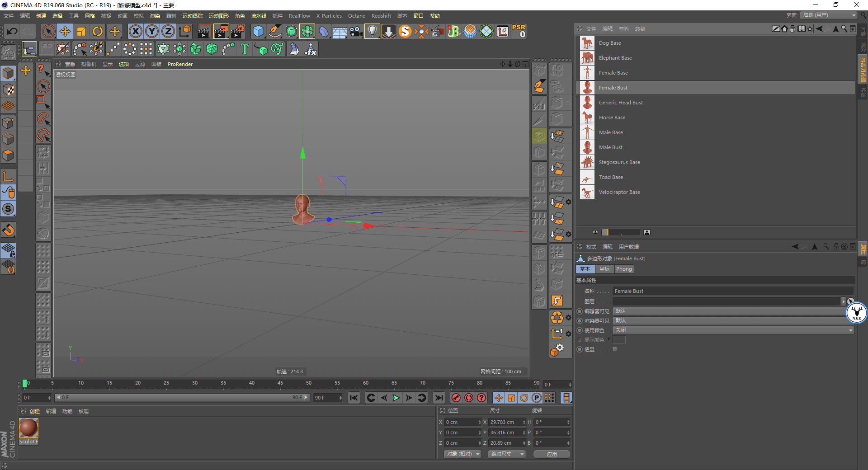Viewport: 868px width, 470px height.
Task: Toggle automatic keyframing button
Action: click(x=469, y=398)
